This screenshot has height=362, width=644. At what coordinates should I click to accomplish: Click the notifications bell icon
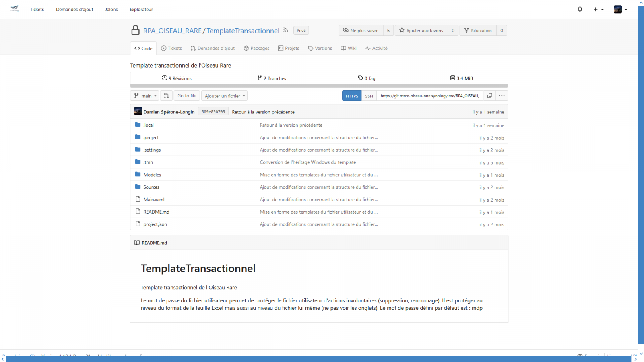580,9
